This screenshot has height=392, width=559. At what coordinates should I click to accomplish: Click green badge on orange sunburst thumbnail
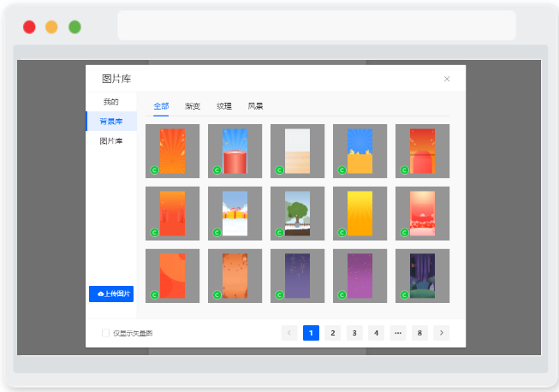[154, 170]
